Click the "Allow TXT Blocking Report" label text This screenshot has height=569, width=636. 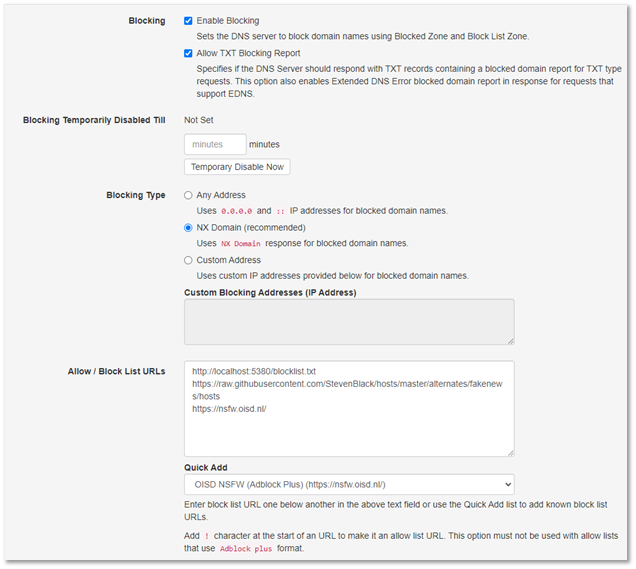pos(248,53)
